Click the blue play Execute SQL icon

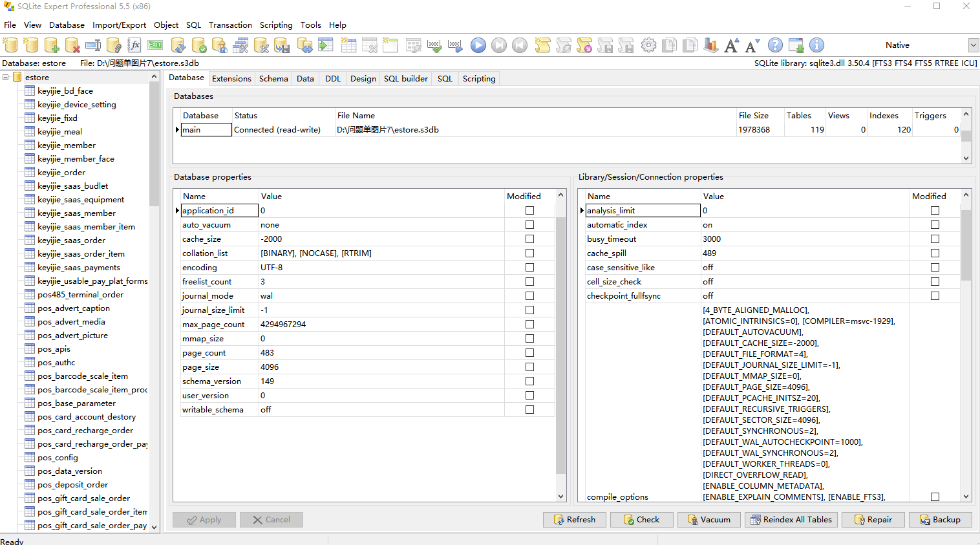tap(478, 45)
